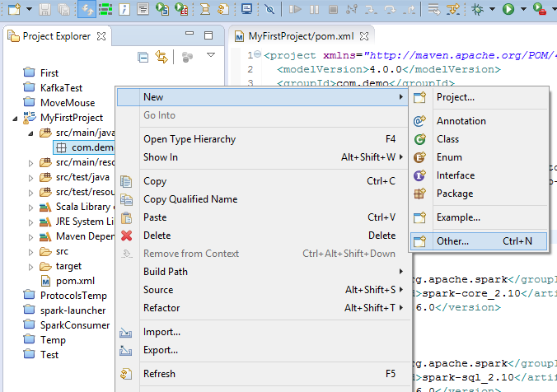The width and height of the screenshot is (557, 392).
Task: Click Delete in the context menu
Action: [263, 236]
